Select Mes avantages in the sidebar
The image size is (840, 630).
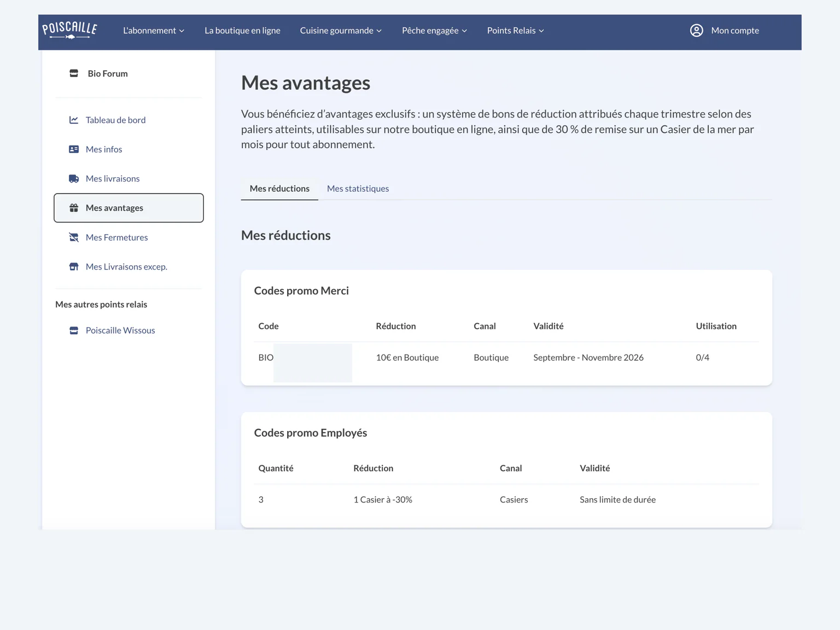click(129, 208)
